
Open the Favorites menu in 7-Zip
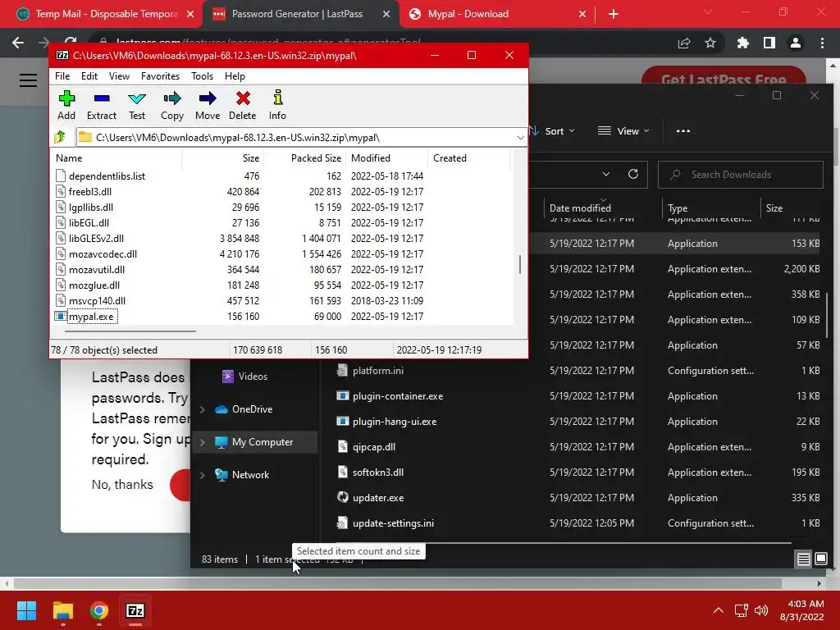point(160,76)
